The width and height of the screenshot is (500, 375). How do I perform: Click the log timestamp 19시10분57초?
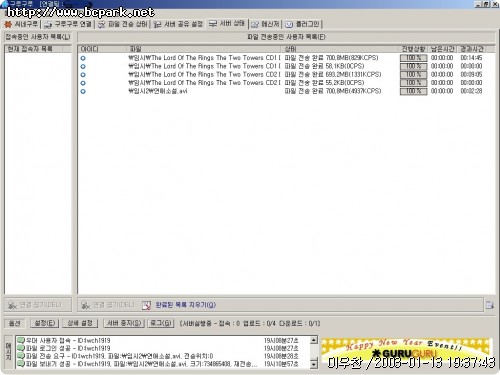point(281,364)
